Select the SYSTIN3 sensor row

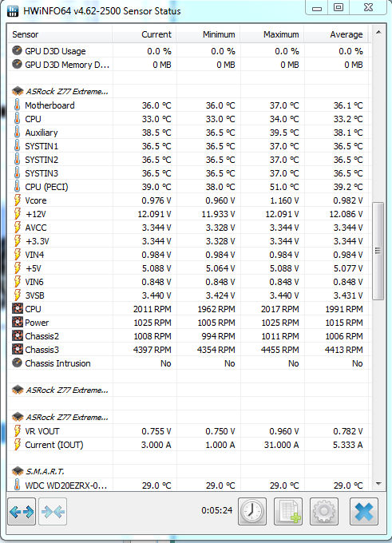[x=189, y=173]
